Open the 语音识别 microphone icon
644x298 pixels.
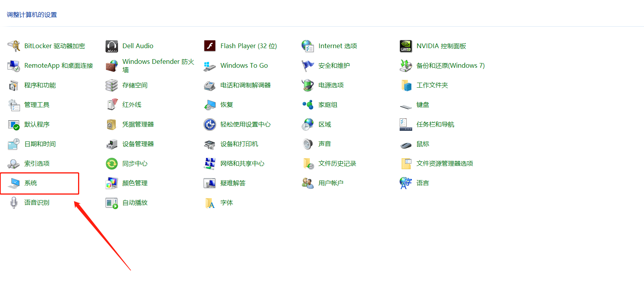14,203
